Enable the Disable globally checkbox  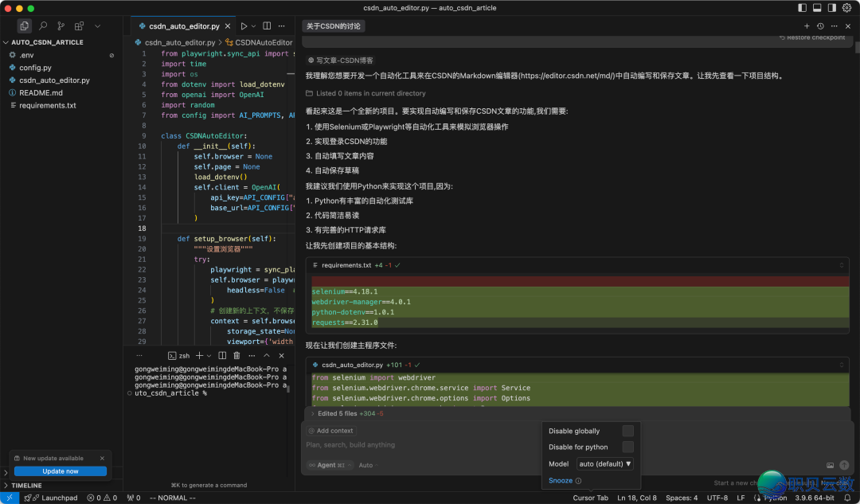[627, 431]
